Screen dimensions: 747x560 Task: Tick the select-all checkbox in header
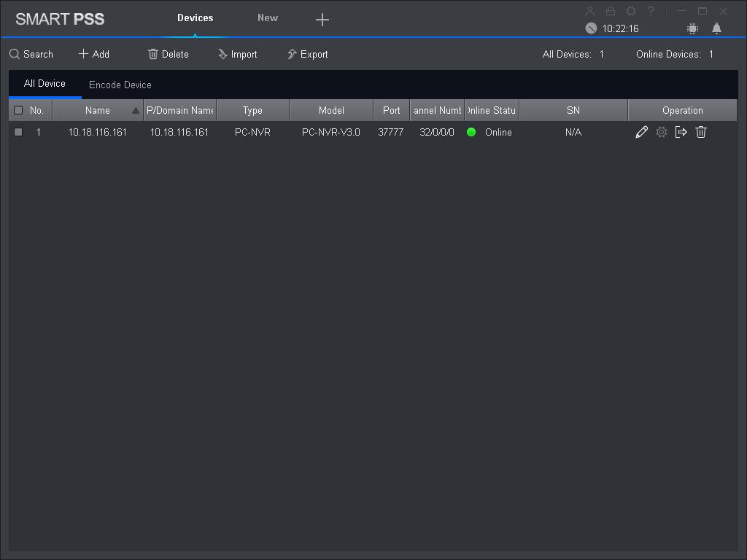point(18,110)
